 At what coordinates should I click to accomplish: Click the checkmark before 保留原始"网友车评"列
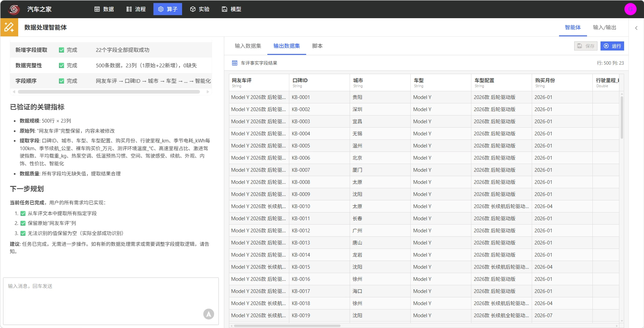pyautogui.click(x=23, y=223)
